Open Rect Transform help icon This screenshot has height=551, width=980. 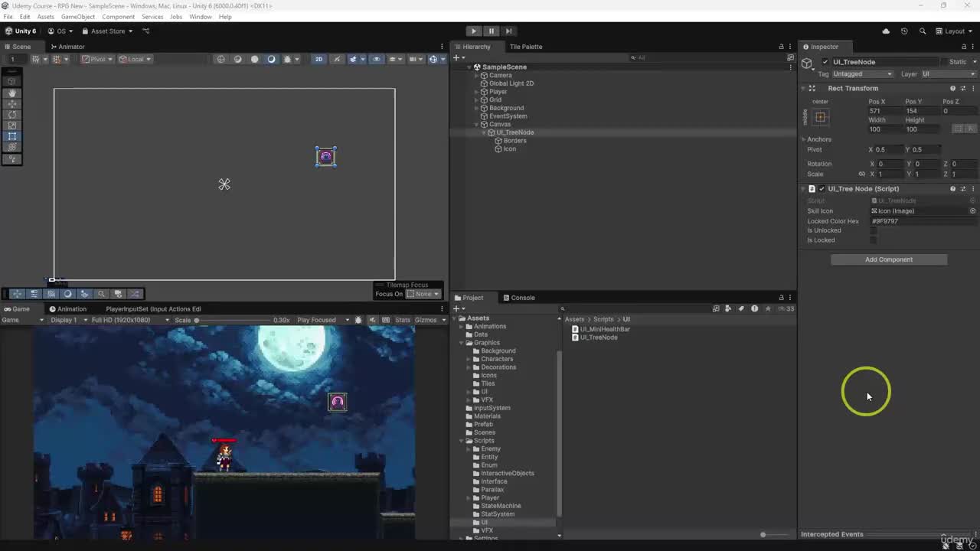pyautogui.click(x=953, y=89)
